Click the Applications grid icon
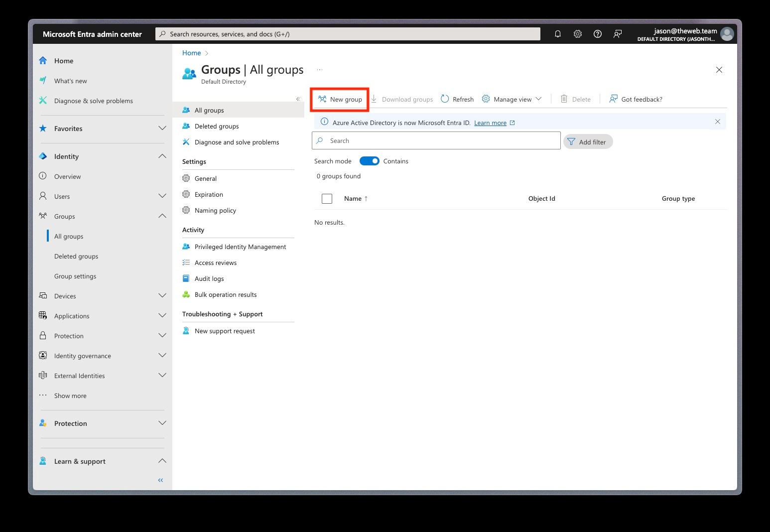Image resolution: width=770 pixels, height=532 pixels. click(43, 316)
